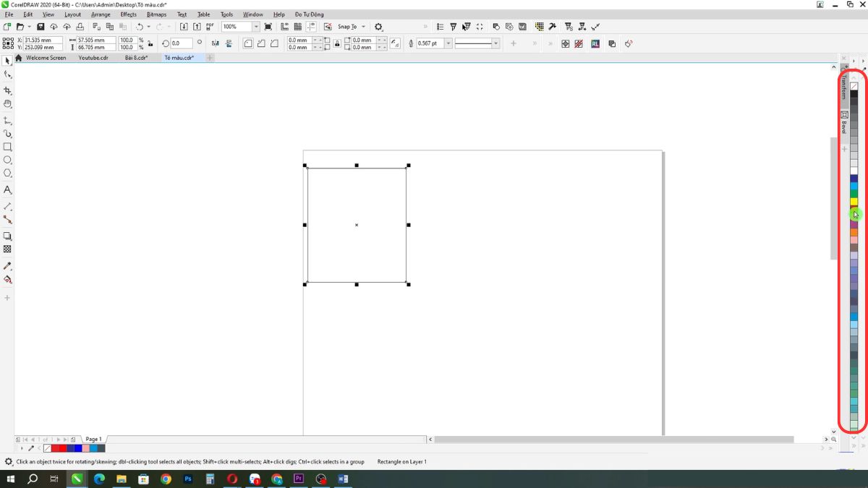Select the Drop Shadow tool
The width and height of the screenshot is (868, 488).
7,236
